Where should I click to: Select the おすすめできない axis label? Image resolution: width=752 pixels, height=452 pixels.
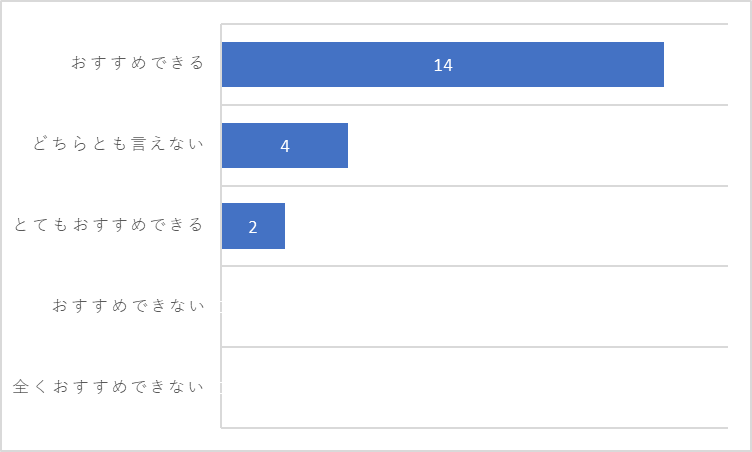(128, 305)
